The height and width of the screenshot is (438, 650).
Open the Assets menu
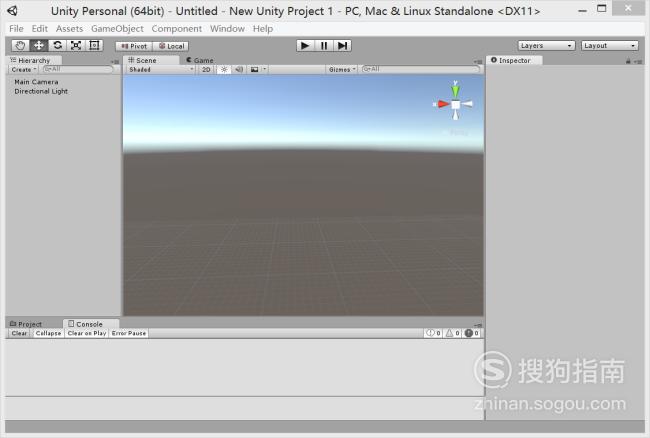click(69, 29)
